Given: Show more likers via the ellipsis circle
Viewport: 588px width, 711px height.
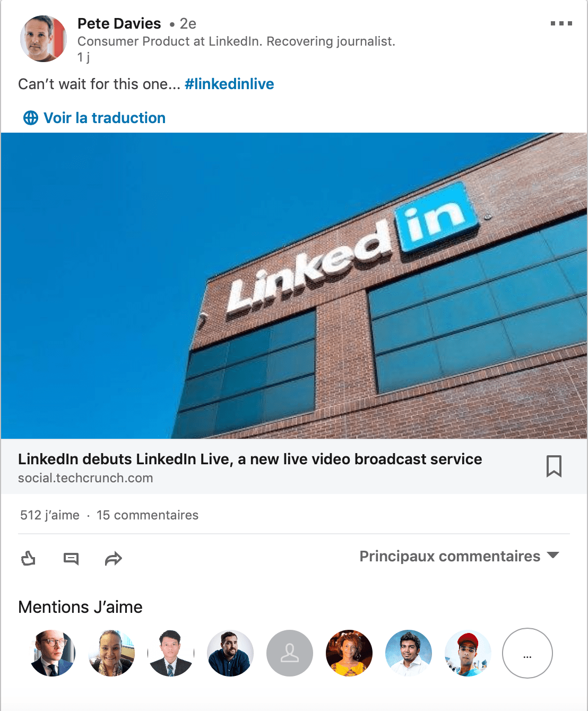Looking at the screenshot, I should click(x=528, y=653).
